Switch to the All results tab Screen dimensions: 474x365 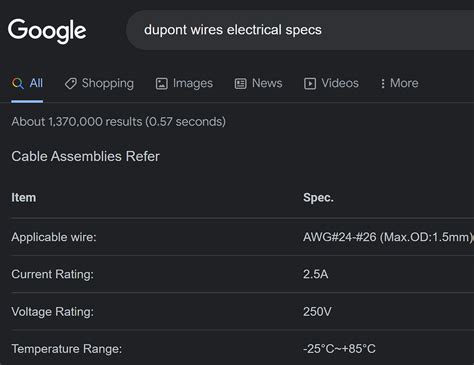click(27, 83)
